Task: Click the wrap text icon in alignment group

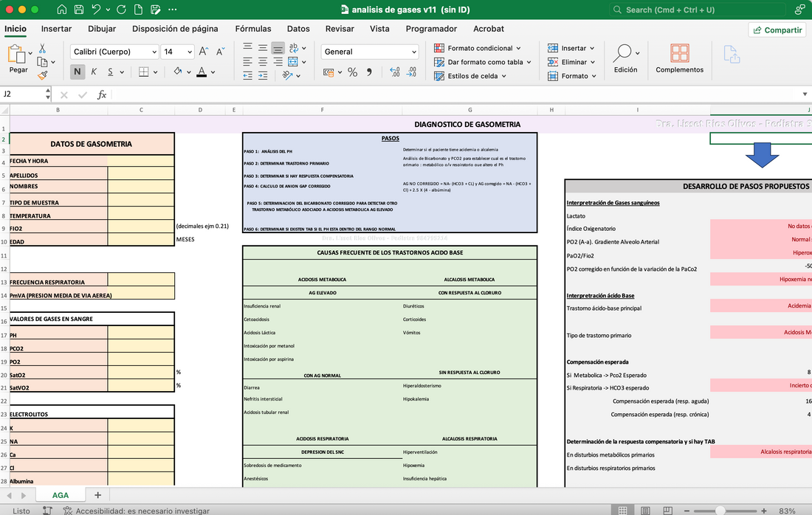Action: pos(294,49)
